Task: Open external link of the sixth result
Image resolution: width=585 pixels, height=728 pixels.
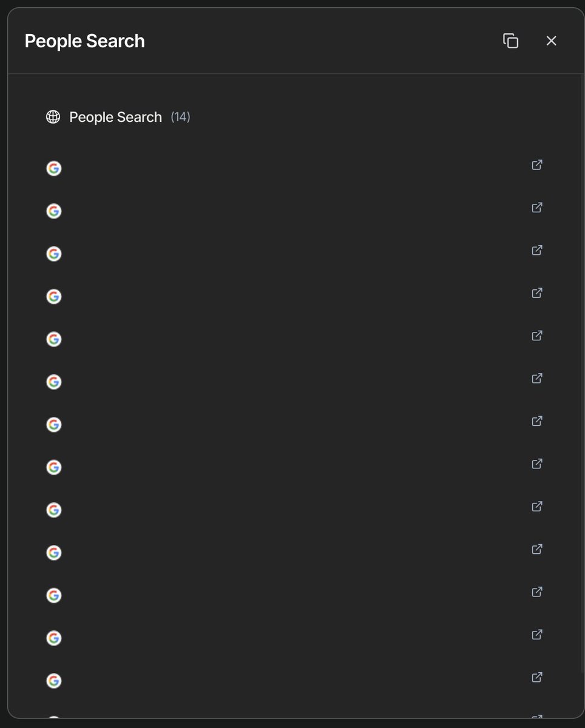Action: [537, 378]
